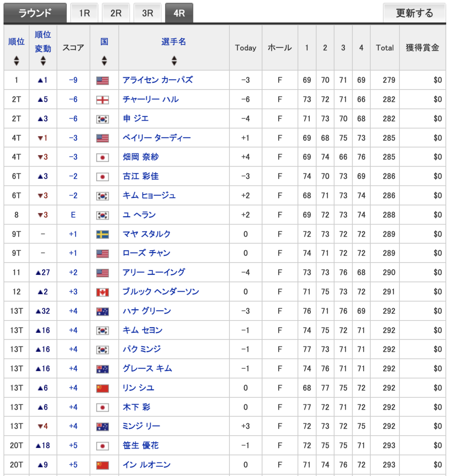The image size is (449, 476).
Task: Click Korea flag for キム ヒョージュ
Action: click(x=102, y=196)
